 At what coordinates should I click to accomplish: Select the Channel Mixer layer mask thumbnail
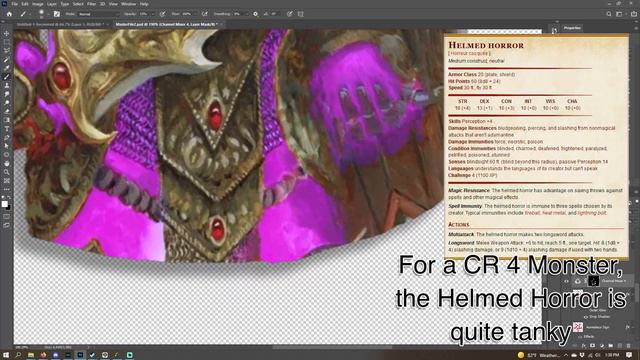click(x=593, y=281)
